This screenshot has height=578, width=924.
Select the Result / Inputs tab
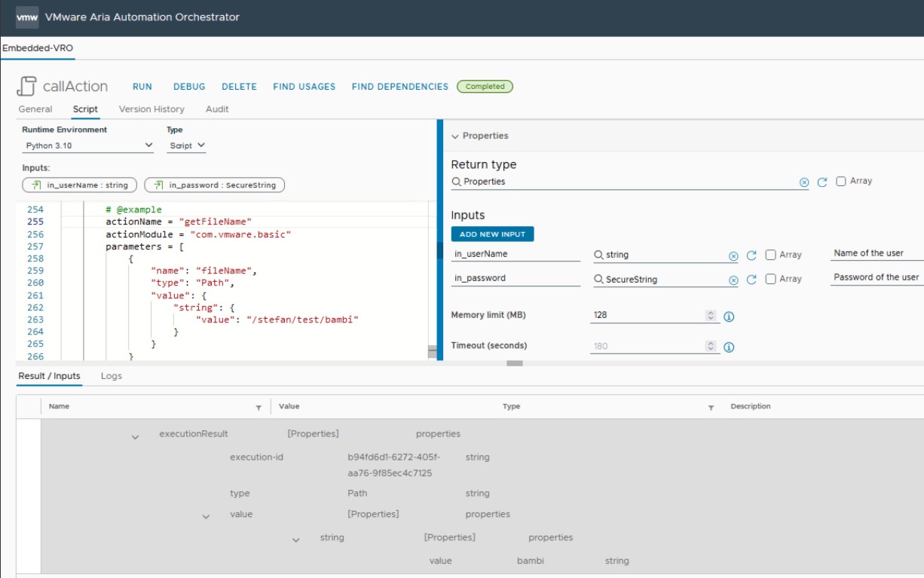tap(49, 376)
